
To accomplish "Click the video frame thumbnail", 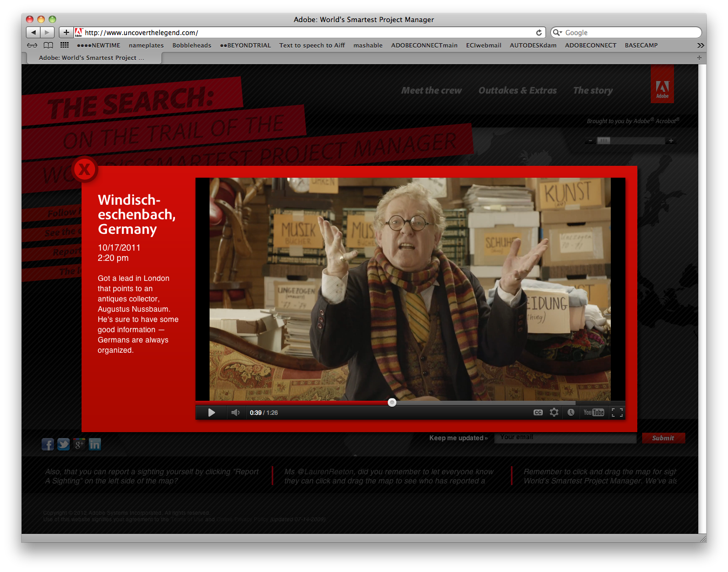I will [410, 289].
